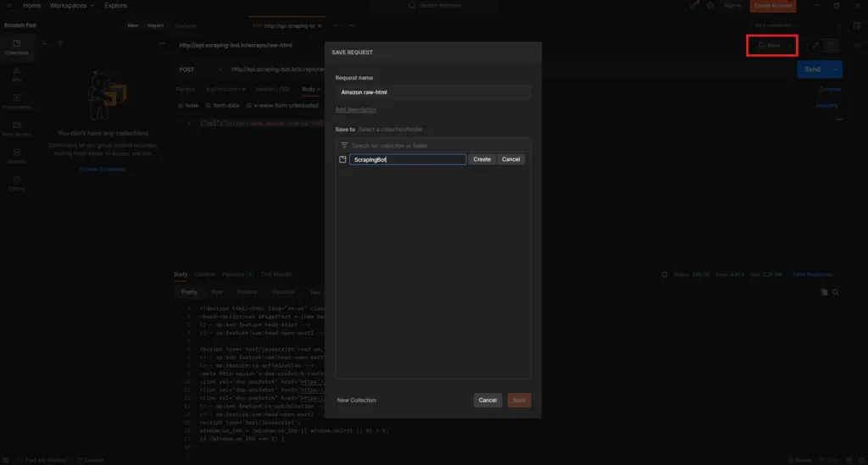Click Create next to ScrapingBot field
Screen dimensions: 868x465
(x=481, y=159)
